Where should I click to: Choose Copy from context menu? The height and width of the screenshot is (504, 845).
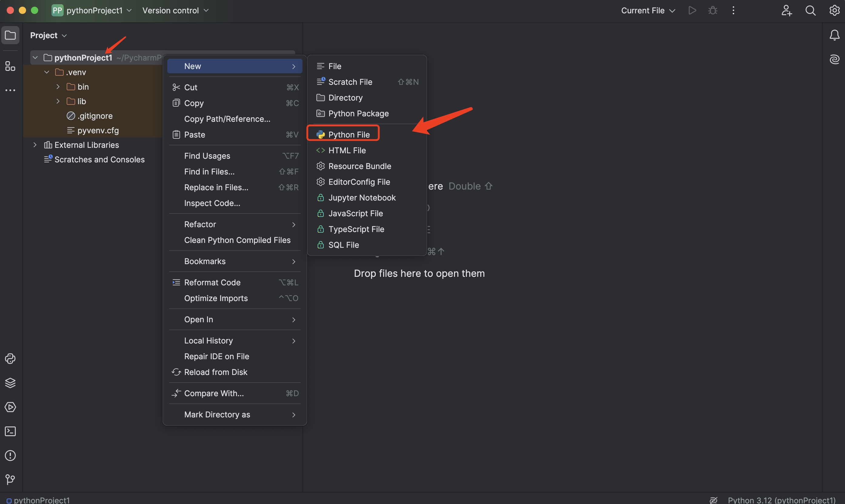(235, 103)
